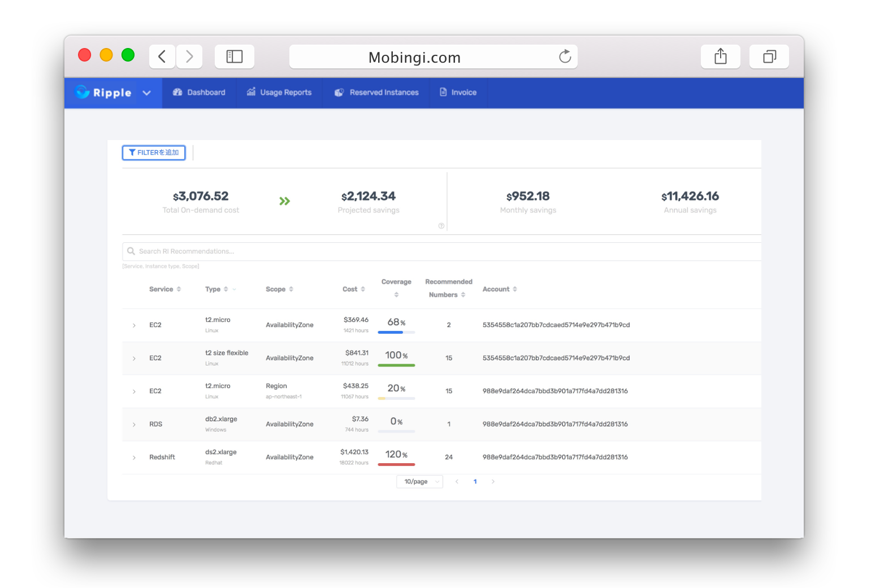Sort table by Service column
This screenshot has height=588, width=884.
(x=179, y=289)
